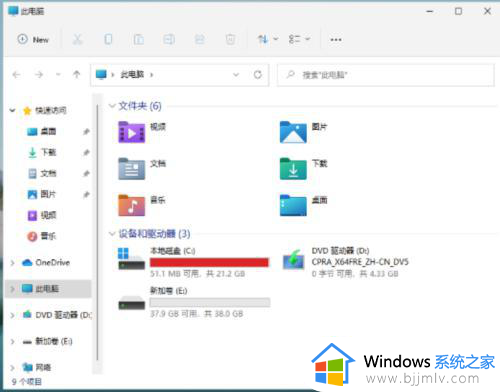
Task: Click the Rename icon in toolbar
Action: [x=169, y=39]
